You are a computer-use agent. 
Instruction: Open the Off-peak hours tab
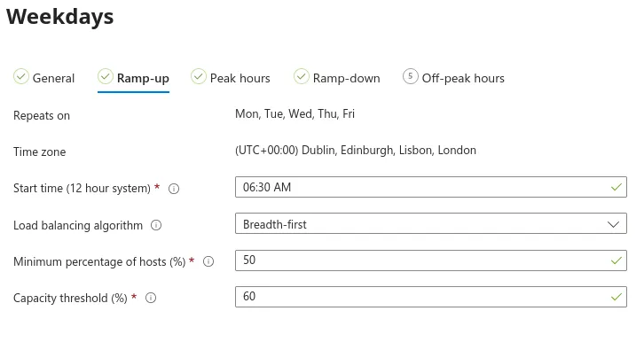click(453, 78)
